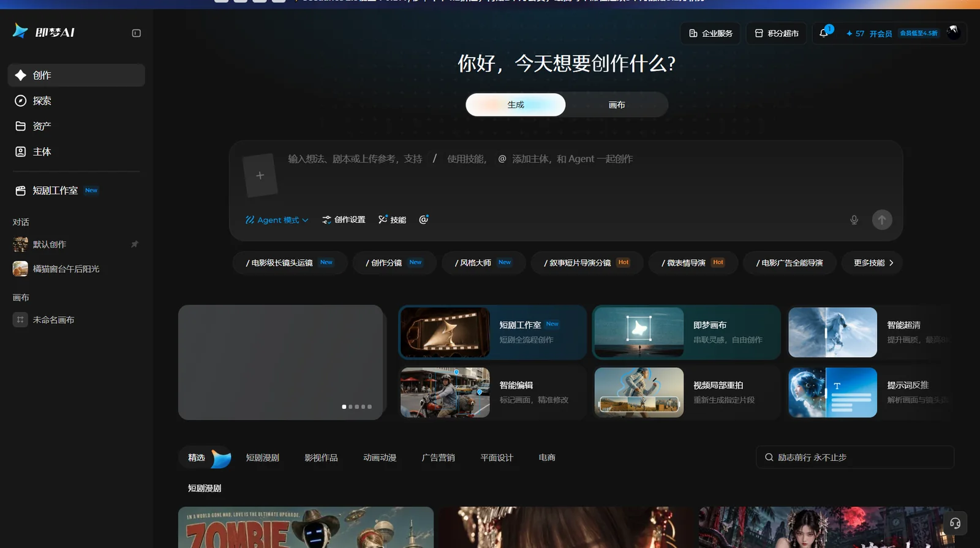The height and width of the screenshot is (548, 980).
Task: Open the notification bell
Action: click(824, 33)
